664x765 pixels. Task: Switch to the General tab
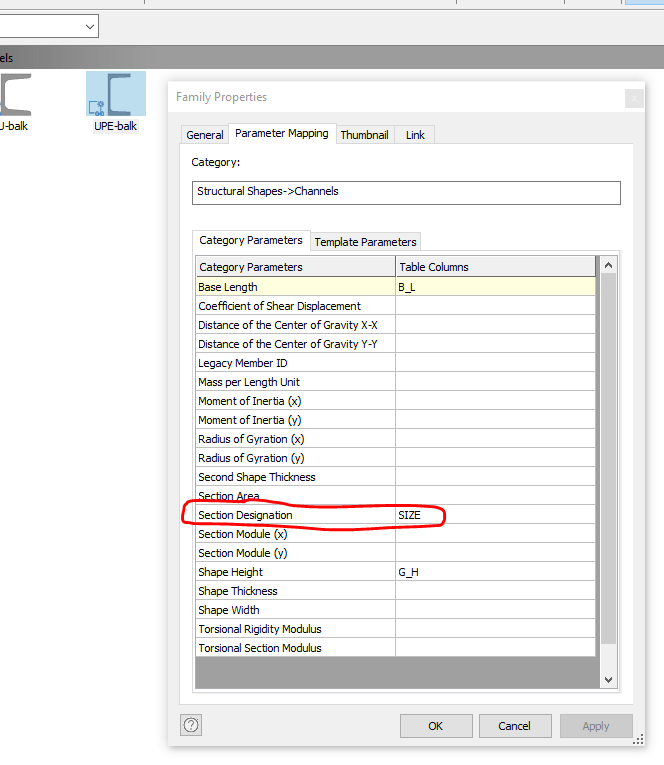204,135
